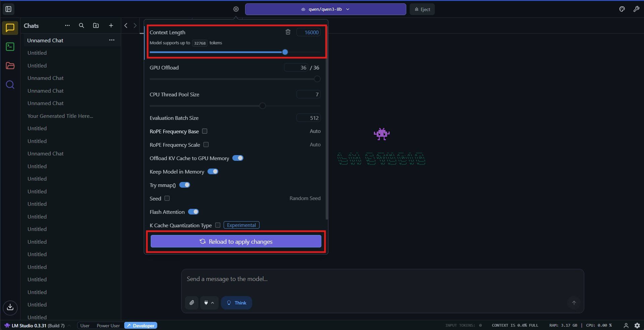Delete the Context Length override via trash icon
Image resolution: width=644 pixels, height=330 pixels.
pyautogui.click(x=288, y=32)
